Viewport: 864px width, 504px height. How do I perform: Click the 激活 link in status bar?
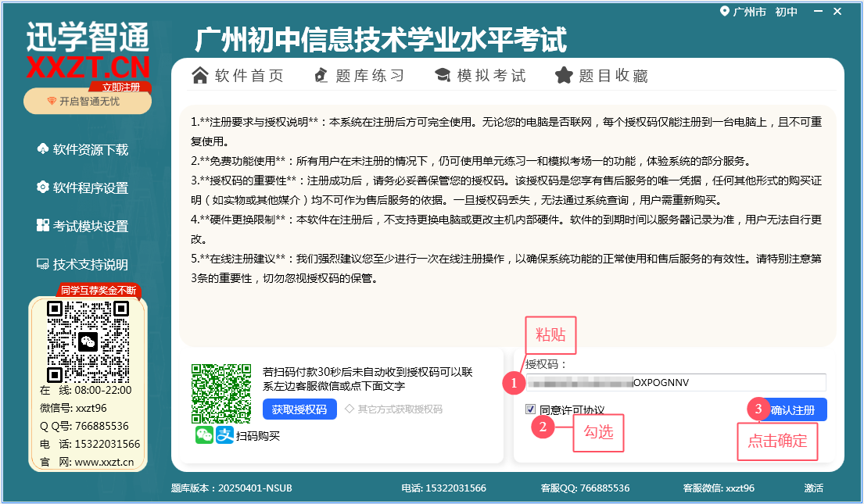813,488
